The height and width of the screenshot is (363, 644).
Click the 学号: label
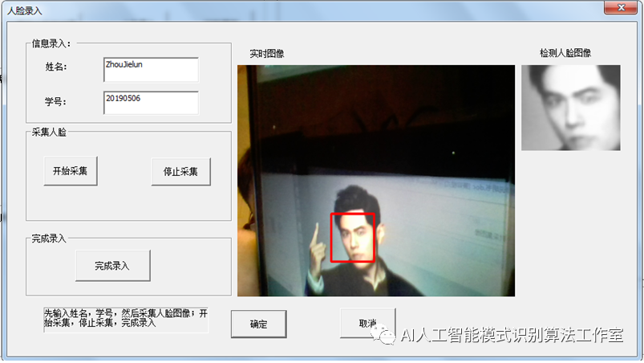click(x=56, y=101)
